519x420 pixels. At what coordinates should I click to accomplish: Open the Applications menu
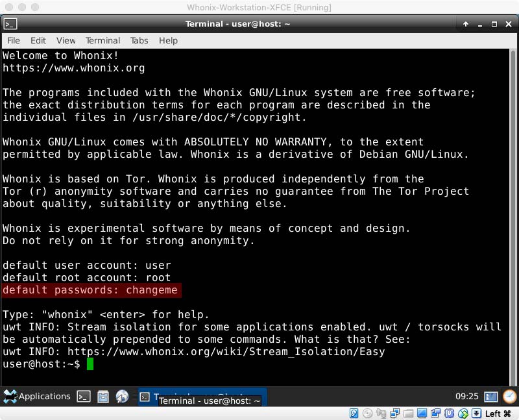[37, 397]
